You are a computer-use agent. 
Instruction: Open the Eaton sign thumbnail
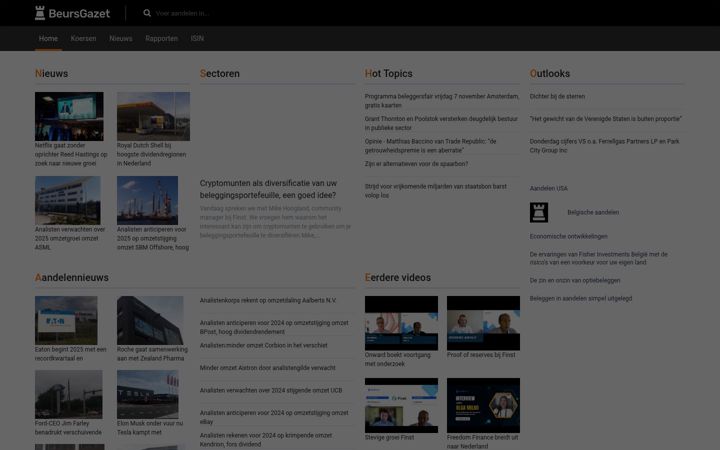pos(66,321)
